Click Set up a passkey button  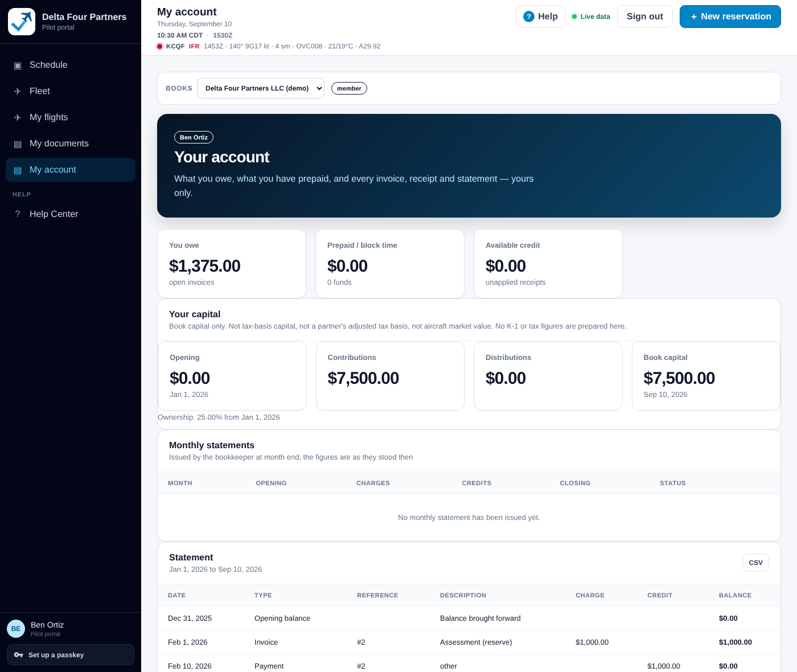click(x=71, y=655)
